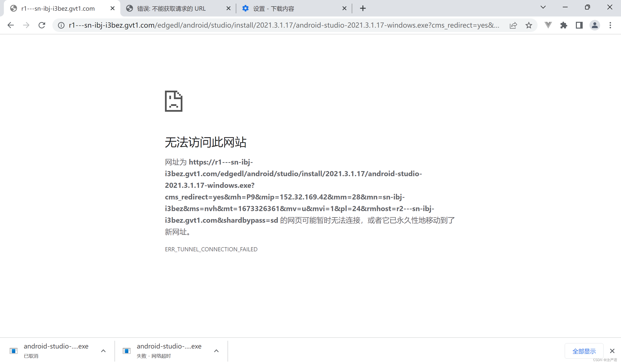The image size is (621, 364).
Task: Click the 全部显示 button
Action: pos(584,351)
